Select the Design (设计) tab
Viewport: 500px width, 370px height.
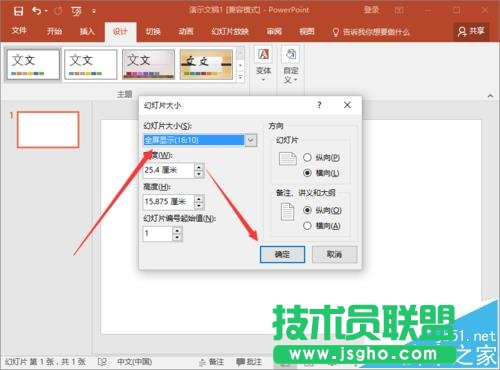[120, 32]
